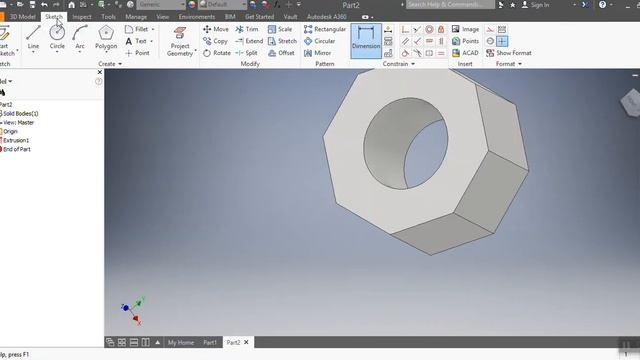Toggle construction line format
The image size is (640, 360).
pos(490,29)
